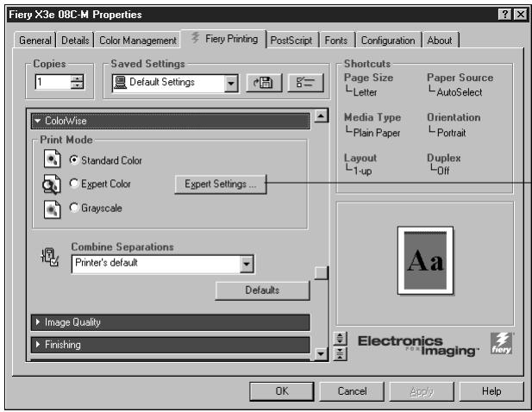
Task: Click the scroll up arrow of options list
Action: click(322, 115)
